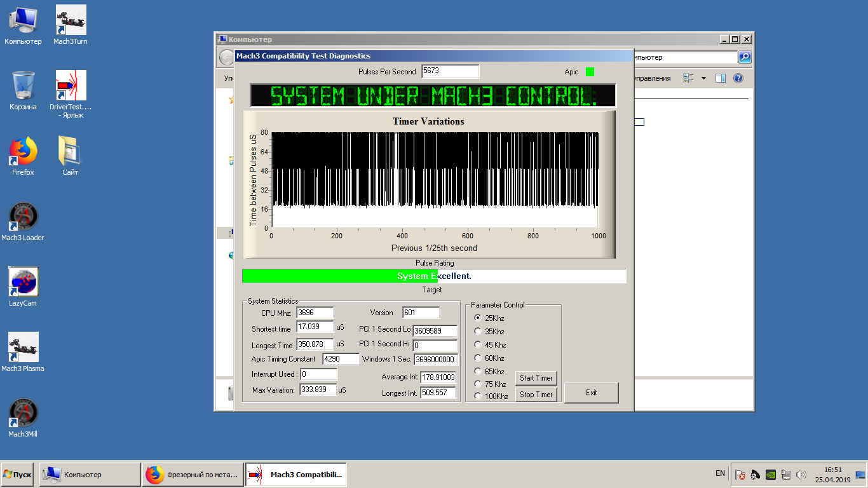Click the Interrupt Used field
Screen dimensions: 868x488
(318, 374)
